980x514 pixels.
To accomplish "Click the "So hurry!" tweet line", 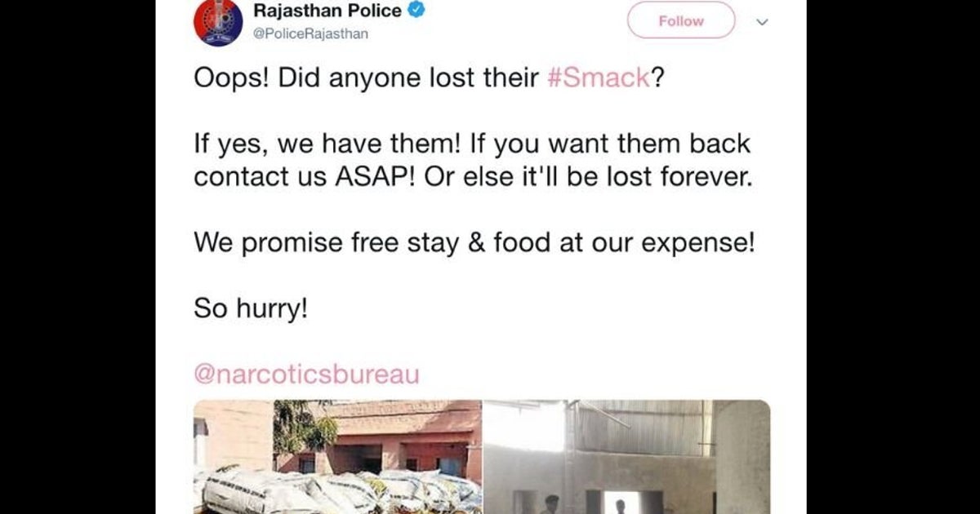I will (x=251, y=308).
